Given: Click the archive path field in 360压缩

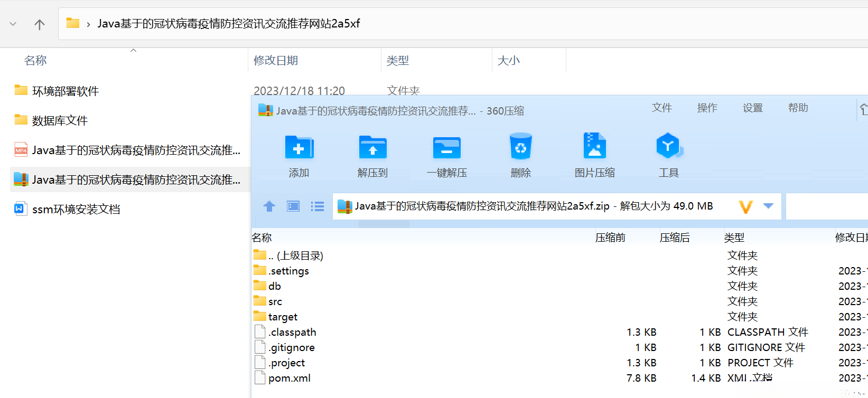Looking at the screenshot, I should point(557,206).
